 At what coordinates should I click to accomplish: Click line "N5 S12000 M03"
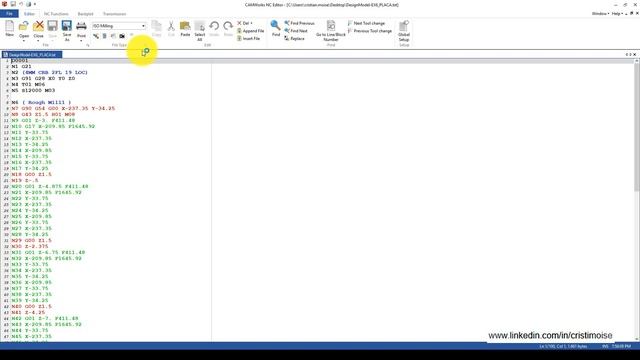tap(33, 90)
